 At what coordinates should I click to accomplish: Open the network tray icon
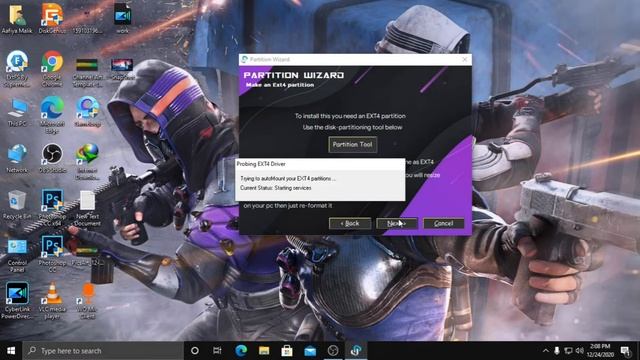point(568,351)
